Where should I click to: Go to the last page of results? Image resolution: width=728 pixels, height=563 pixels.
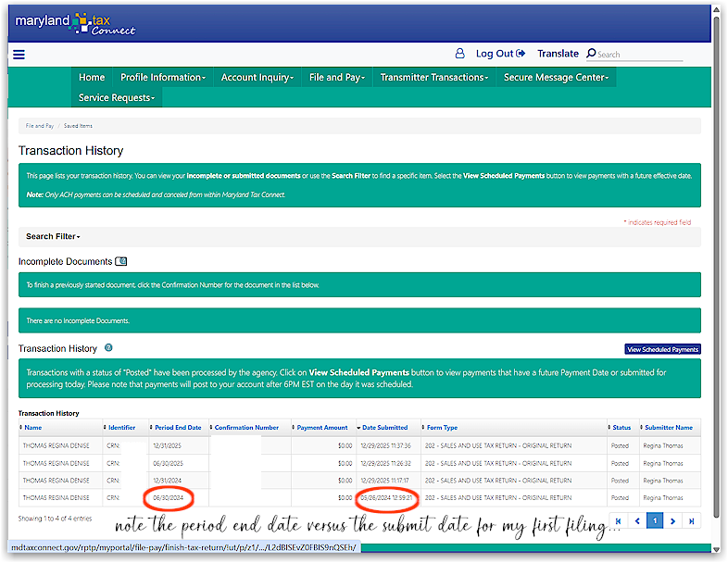(x=693, y=521)
